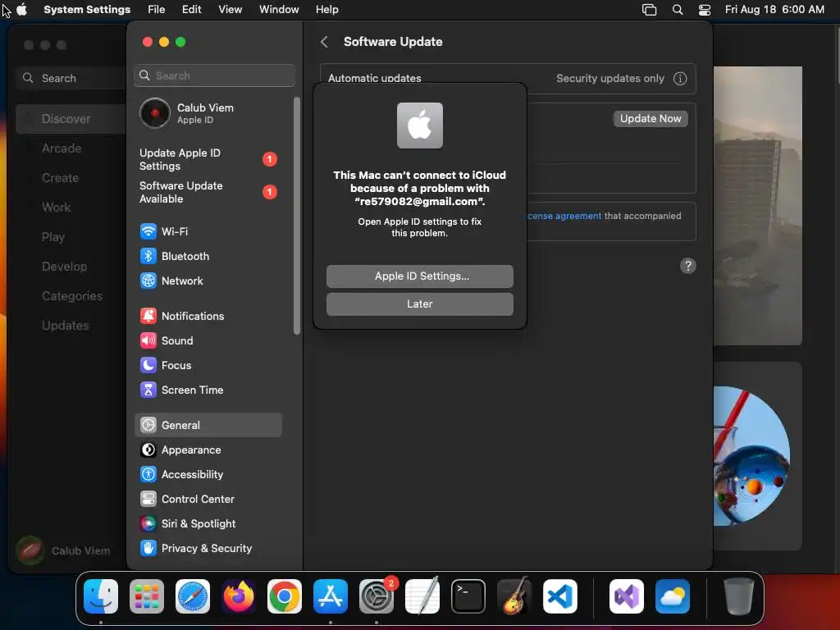Launch Visual Studio Code from the Dock
Image resolution: width=840 pixels, height=630 pixels.
560,596
